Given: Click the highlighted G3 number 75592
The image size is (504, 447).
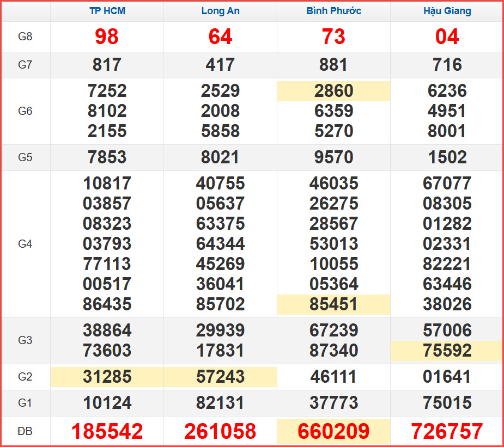Looking at the screenshot, I should click(447, 350).
